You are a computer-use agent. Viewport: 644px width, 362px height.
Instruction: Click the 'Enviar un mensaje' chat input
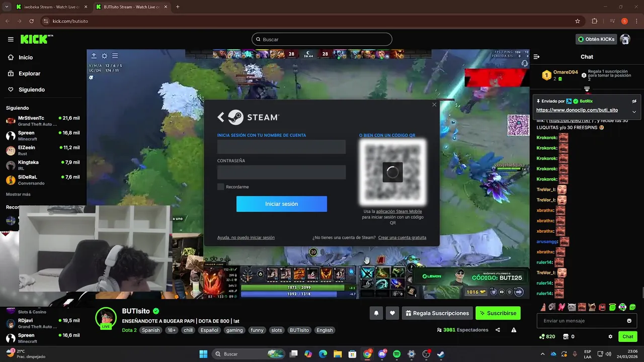581,321
